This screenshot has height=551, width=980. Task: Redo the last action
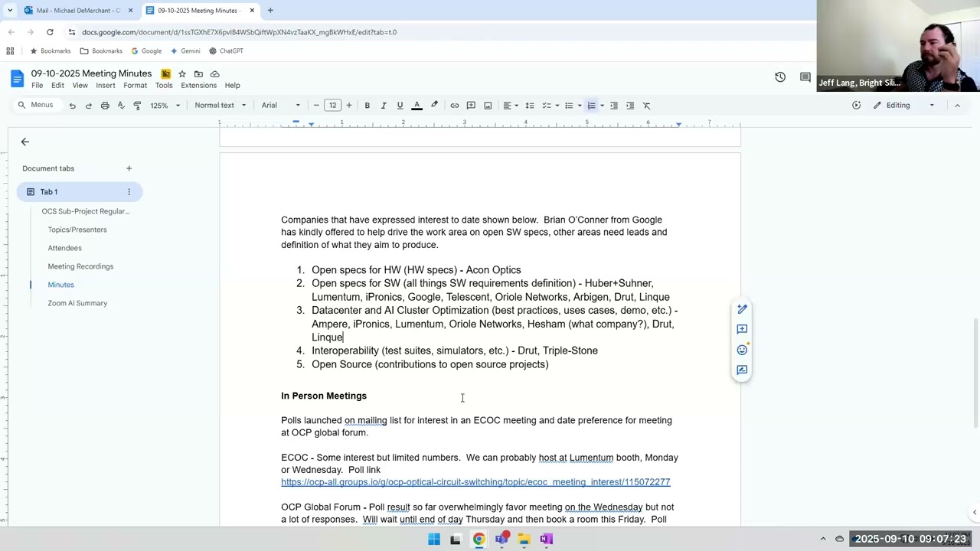pyautogui.click(x=89, y=106)
